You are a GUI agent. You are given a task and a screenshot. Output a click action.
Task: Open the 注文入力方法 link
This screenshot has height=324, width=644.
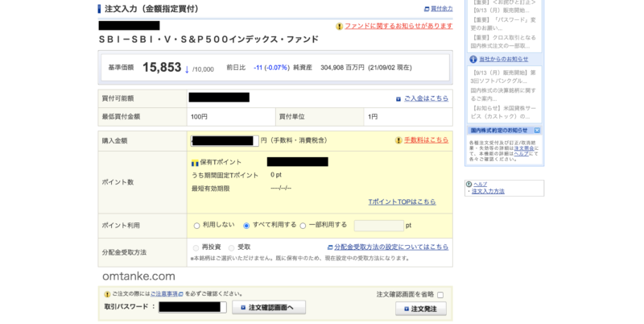click(488, 191)
